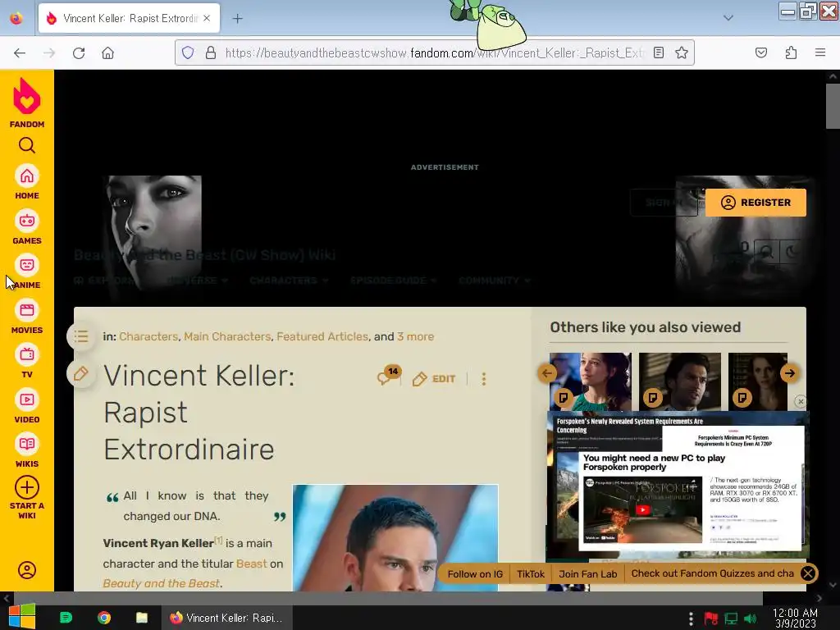The height and width of the screenshot is (630, 840).
Task: Open the first recommended article thumbnail
Action: 591,381
